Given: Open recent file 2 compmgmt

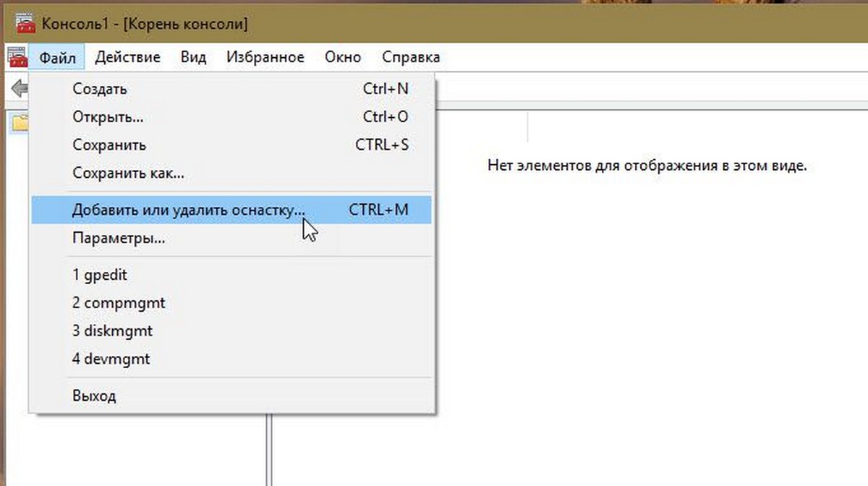Looking at the screenshot, I should coord(231,303).
